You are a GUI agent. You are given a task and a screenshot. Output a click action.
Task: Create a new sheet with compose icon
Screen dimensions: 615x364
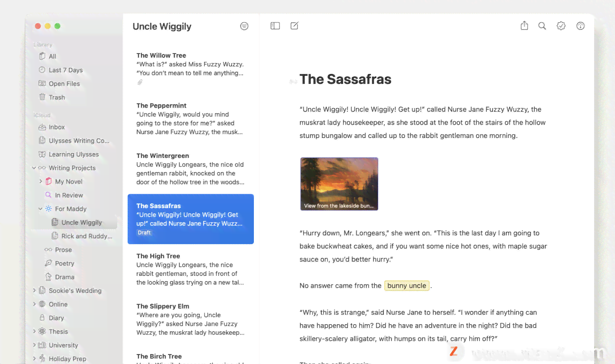pos(295,26)
